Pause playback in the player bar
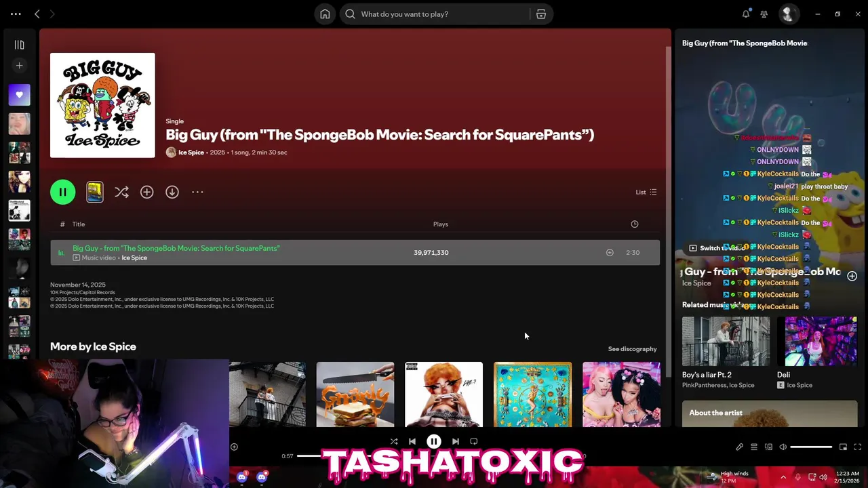868x488 pixels. pyautogui.click(x=434, y=441)
